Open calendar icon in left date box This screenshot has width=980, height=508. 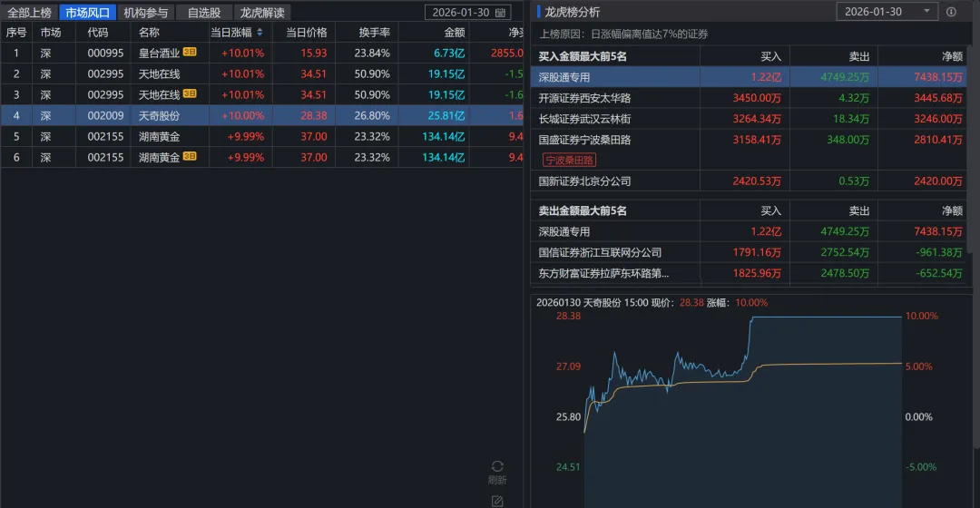coord(502,13)
